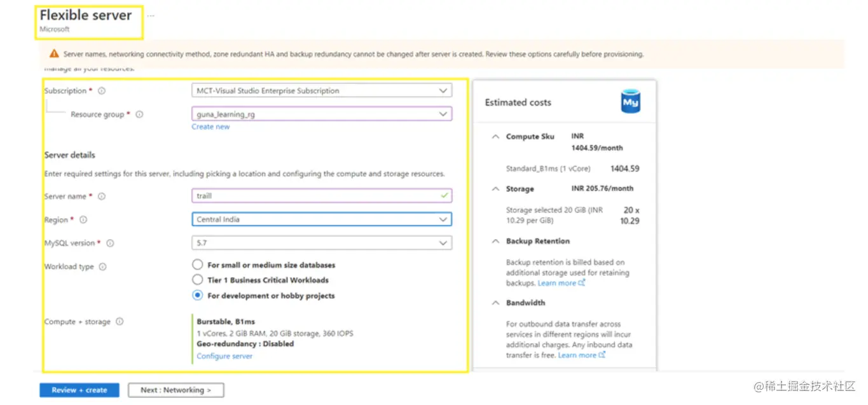Image resolution: width=868 pixels, height=405 pixels.
Task: Collapse the Bandwidth section
Action: click(x=495, y=303)
